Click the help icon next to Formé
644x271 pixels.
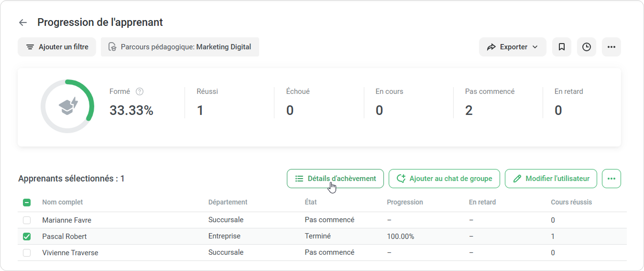pyautogui.click(x=140, y=91)
